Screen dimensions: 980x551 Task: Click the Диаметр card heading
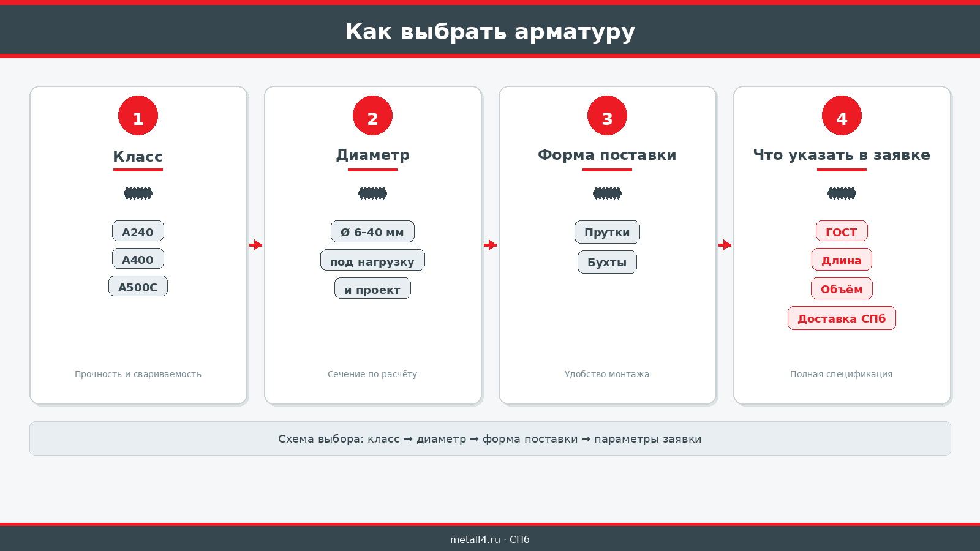tap(372, 155)
